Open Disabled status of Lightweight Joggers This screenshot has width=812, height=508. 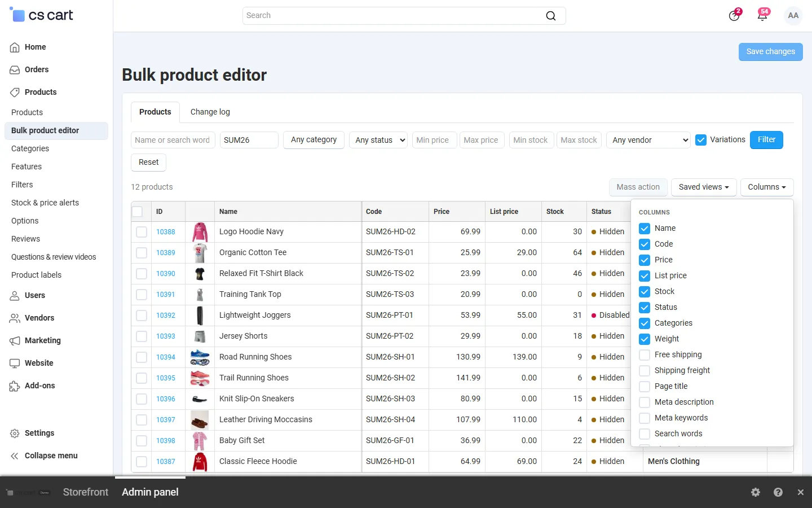(x=611, y=316)
